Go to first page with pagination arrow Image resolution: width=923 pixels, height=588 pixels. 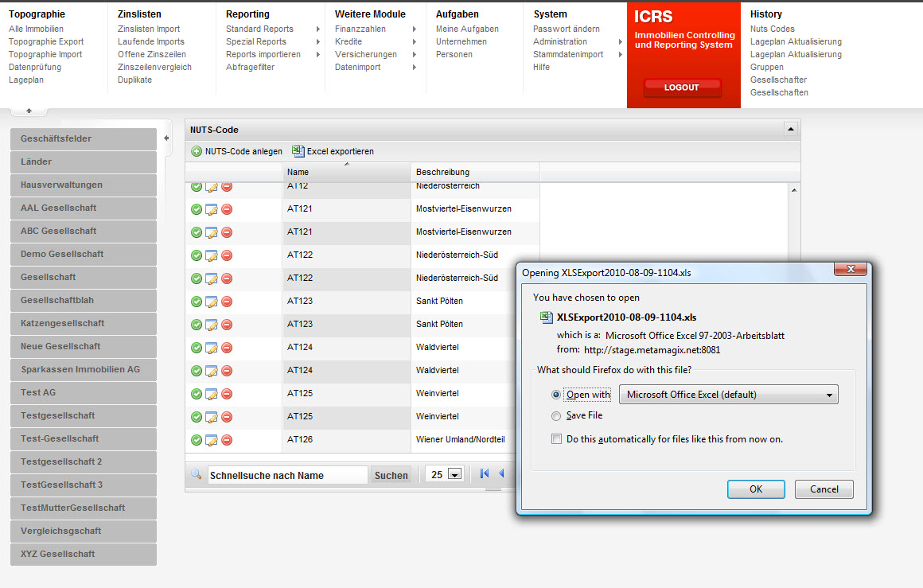point(485,473)
